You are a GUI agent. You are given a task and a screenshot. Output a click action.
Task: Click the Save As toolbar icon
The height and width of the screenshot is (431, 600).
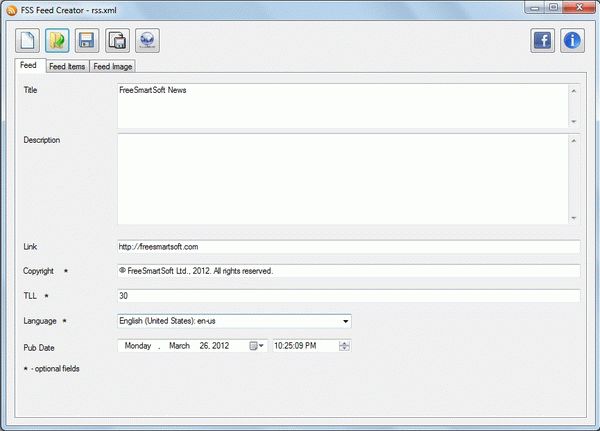click(117, 40)
